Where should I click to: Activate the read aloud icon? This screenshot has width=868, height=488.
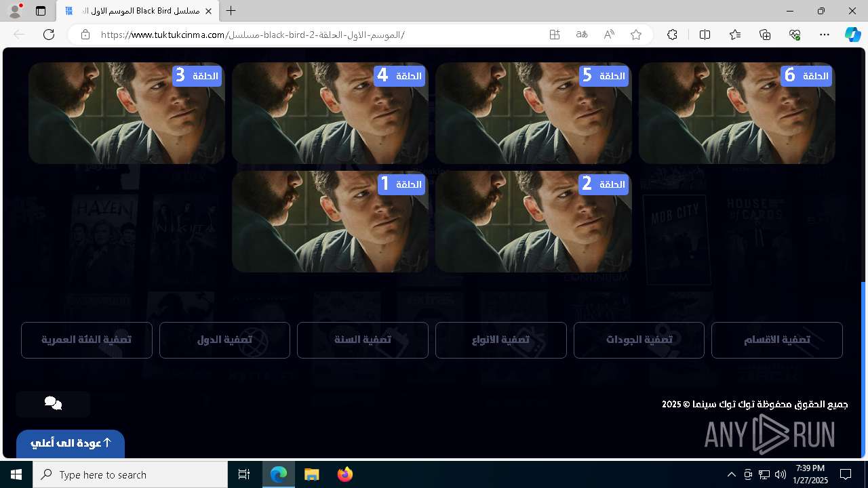(x=609, y=35)
